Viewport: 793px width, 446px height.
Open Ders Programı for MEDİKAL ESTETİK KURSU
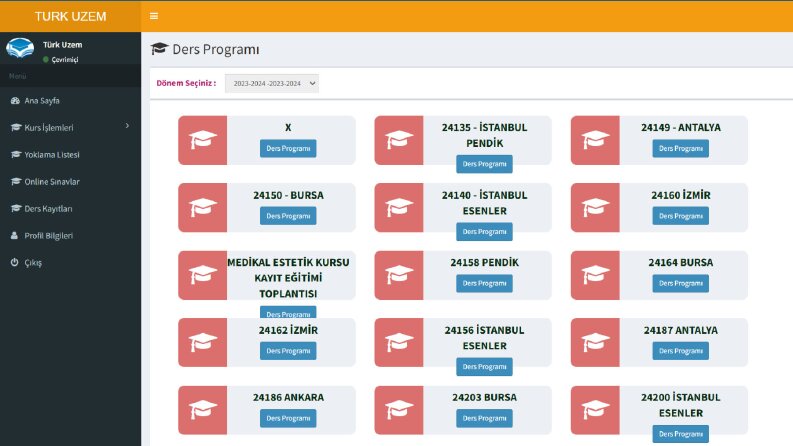288,312
